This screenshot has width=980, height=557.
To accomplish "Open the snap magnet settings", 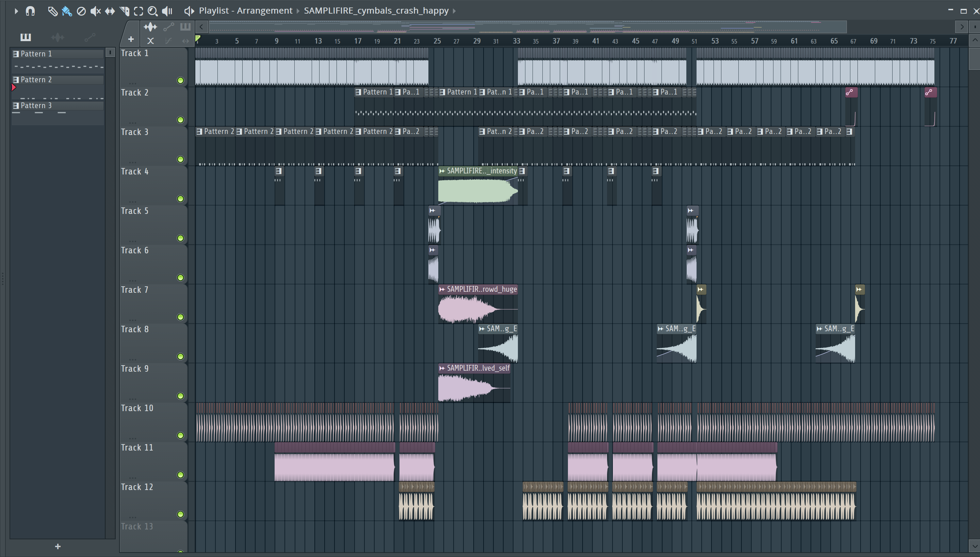I will (30, 11).
